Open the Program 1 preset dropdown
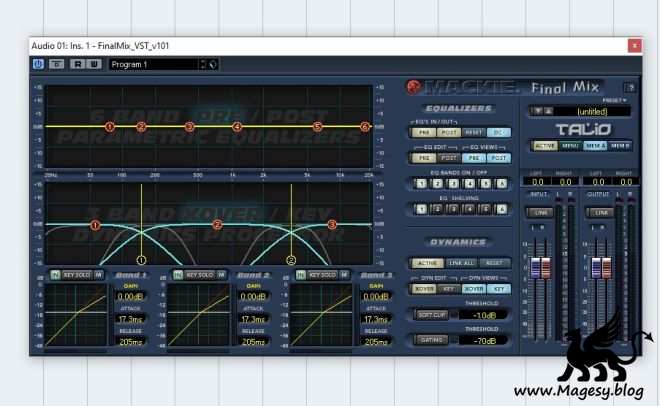The image size is (660, 406). pyautogui.click(x=154, y=64)
